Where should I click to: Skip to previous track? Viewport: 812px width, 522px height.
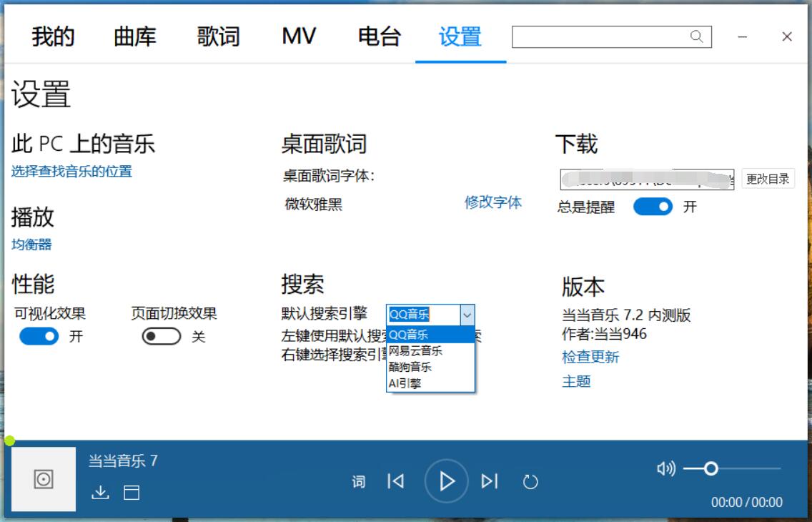396,482
